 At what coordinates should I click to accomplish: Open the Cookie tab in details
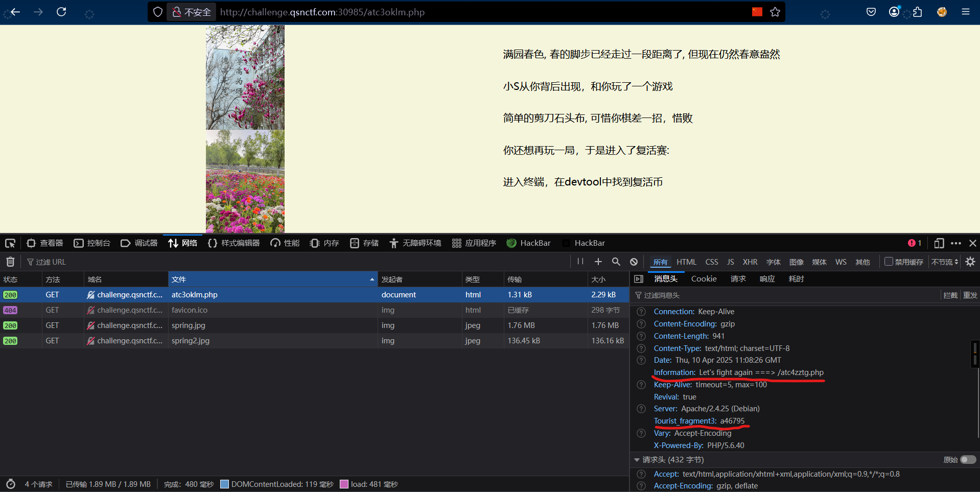[x=704, y=279]
